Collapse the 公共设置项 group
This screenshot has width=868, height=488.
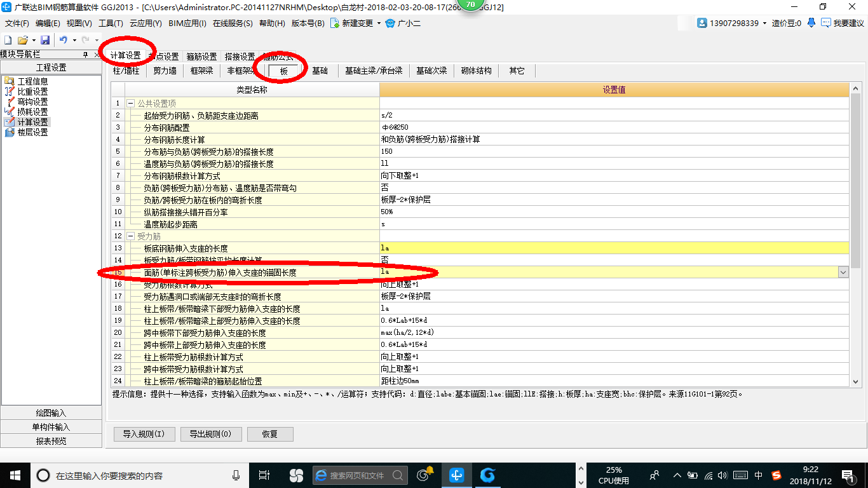[130, 103]
